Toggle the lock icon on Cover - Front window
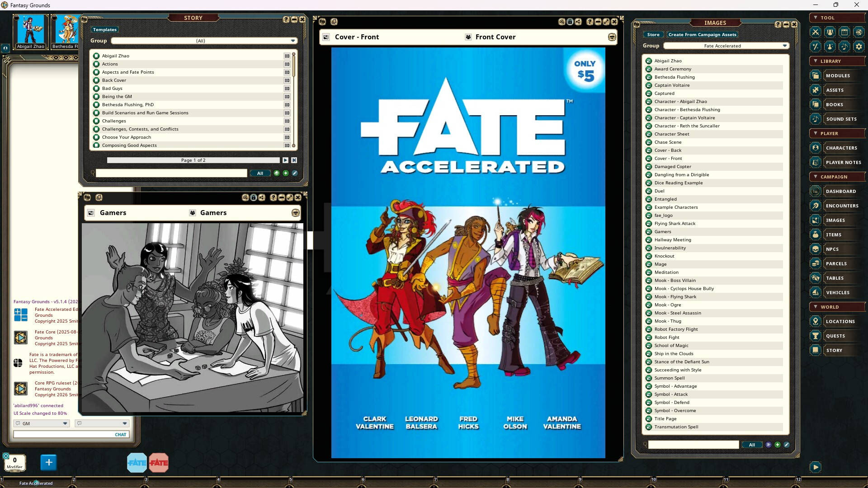 coord(570,22)
